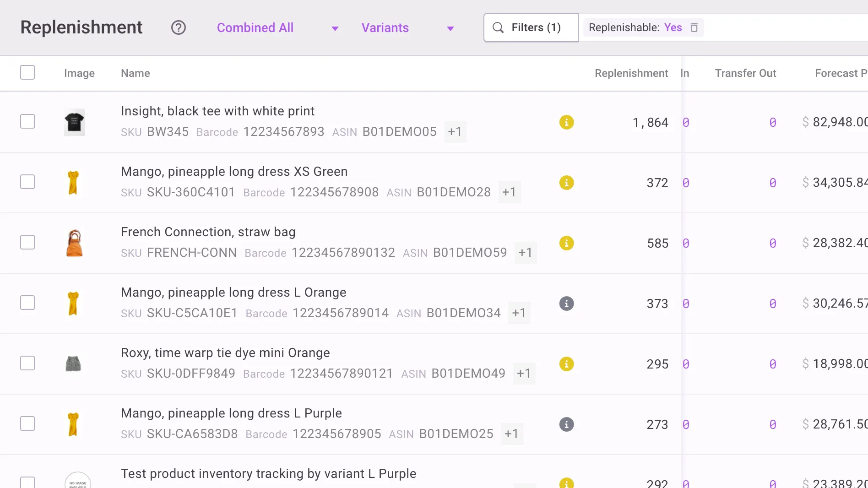Click info icon on Test product variant row
868x488 pixels.
click(x=566, y=482)
